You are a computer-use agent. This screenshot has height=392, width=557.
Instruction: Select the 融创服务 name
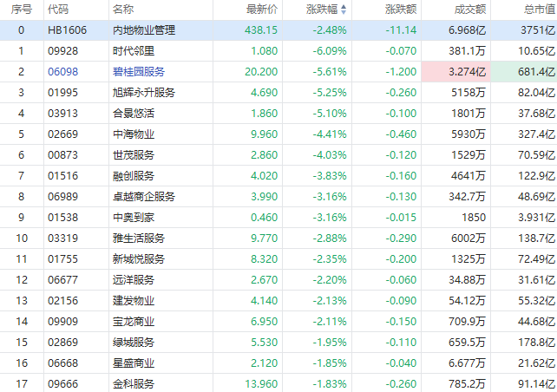[134, 176]
